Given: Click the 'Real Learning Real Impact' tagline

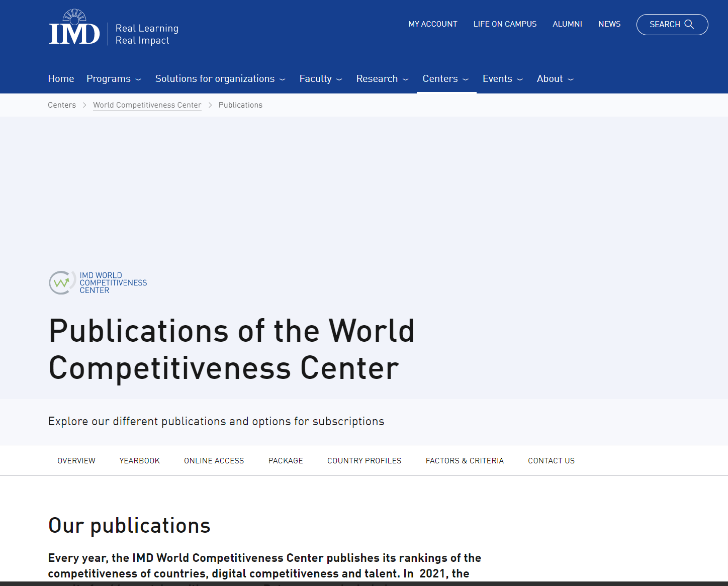Looking at the screenshot, I should pos(147,34).
